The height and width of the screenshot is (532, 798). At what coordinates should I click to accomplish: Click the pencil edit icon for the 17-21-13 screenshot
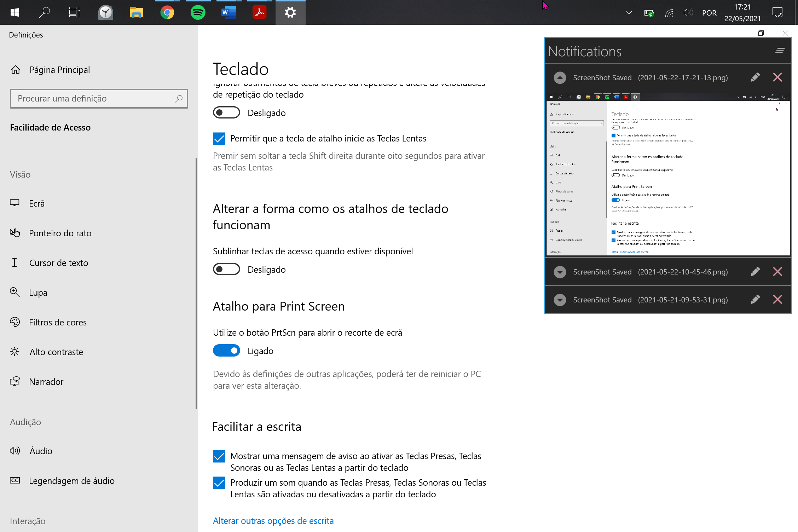[x=755, y=77]
